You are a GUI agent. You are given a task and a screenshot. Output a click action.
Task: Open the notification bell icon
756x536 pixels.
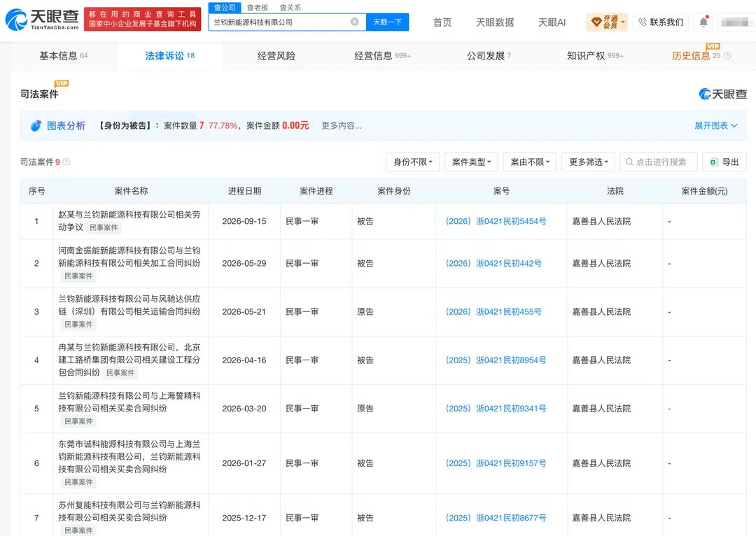coord(703,22)
